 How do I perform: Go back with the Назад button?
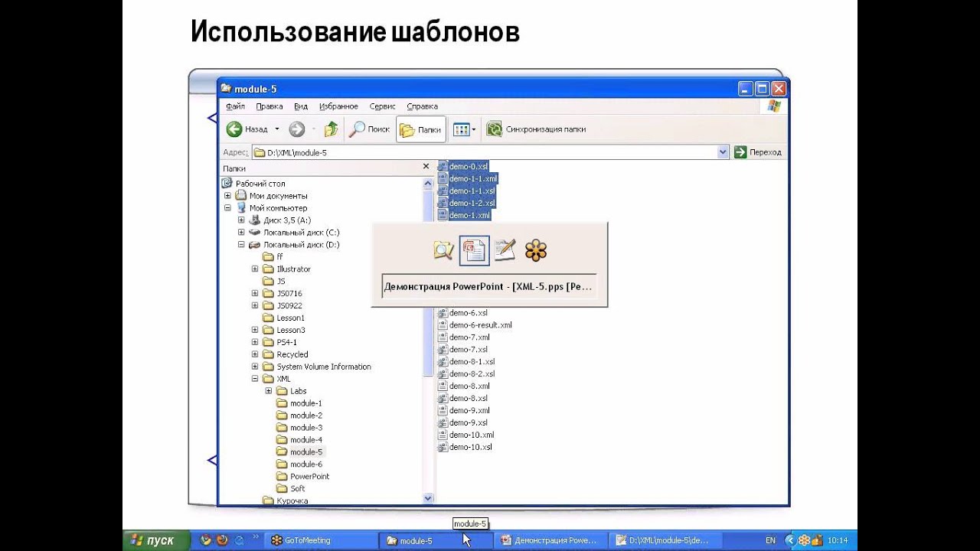click(248, 129)
